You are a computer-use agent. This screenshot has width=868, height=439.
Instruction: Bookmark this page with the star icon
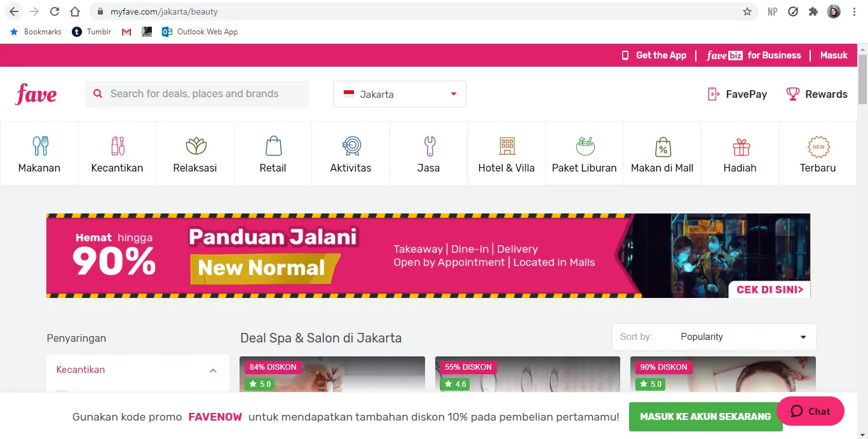coord(747,11)
